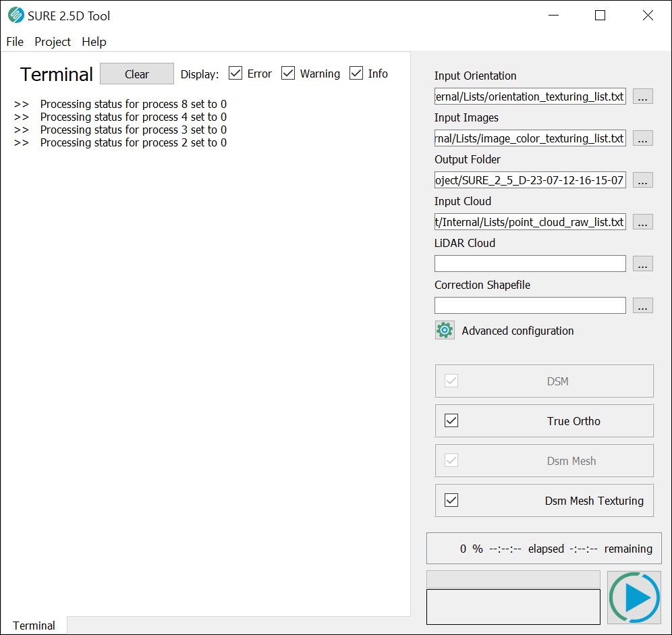Click the SURE app logo icon
The image size is (672, 635).
click(16, 16)
